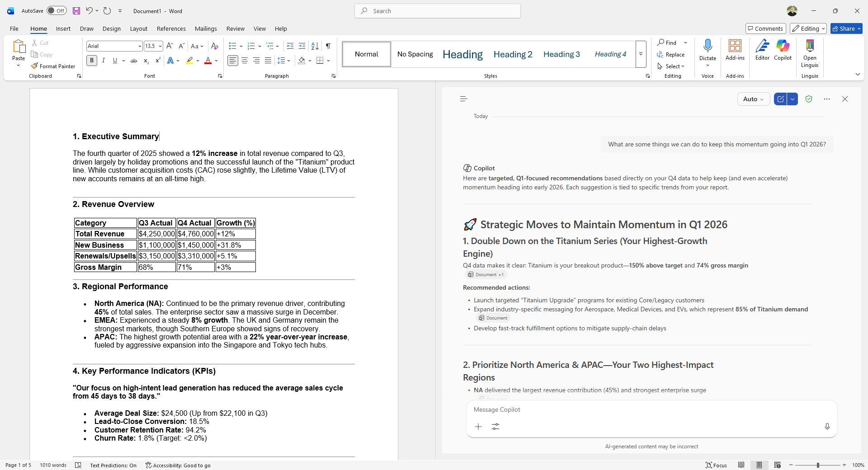Turn AutoSave on

point(56,10)
